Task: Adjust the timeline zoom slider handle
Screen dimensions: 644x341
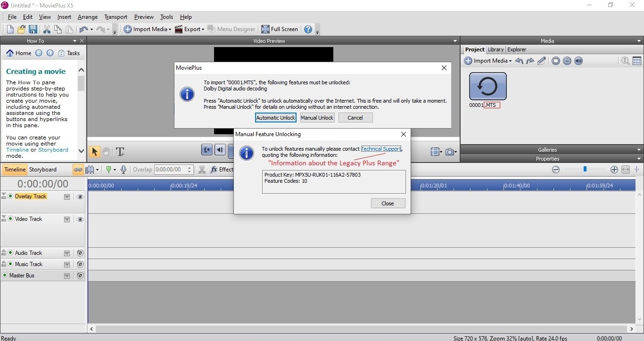Action: pyautogui.click(x=585, y=169)
